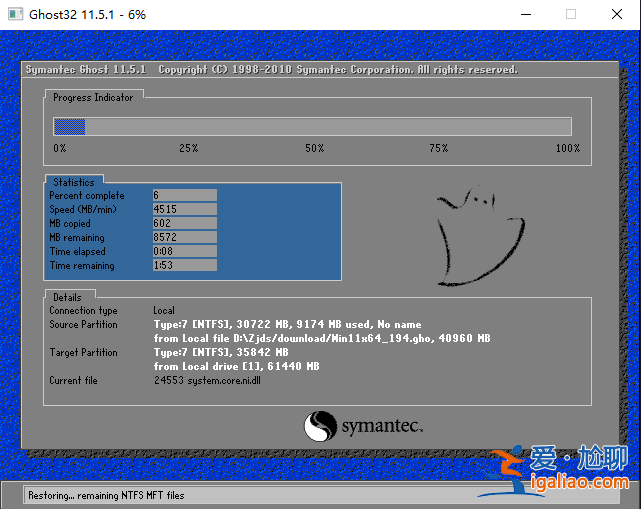Click the Current file name system.core.ni.dll
Viewport: 641px width, 509px height.
pos(220,381)
